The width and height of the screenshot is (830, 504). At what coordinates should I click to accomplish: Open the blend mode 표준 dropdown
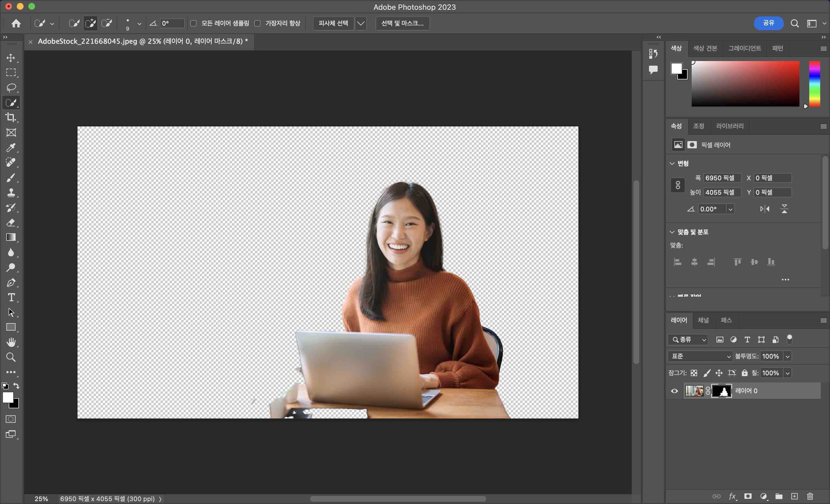click(700, 356)
